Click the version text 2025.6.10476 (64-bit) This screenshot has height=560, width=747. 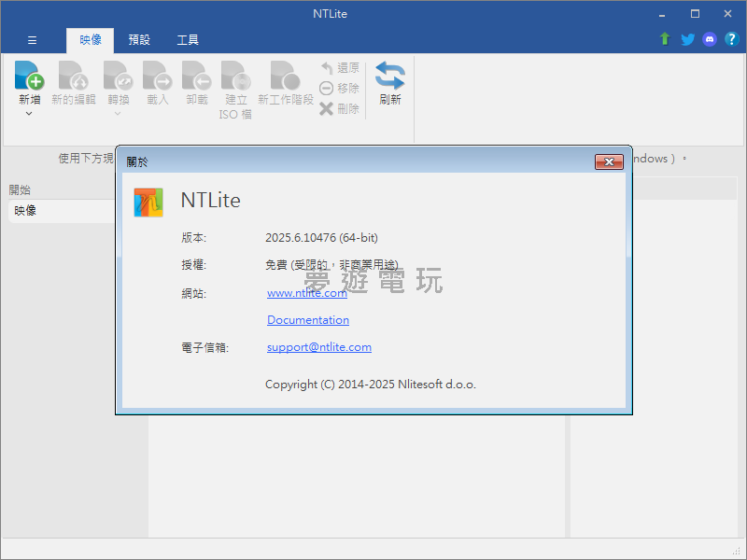[321, 238]
